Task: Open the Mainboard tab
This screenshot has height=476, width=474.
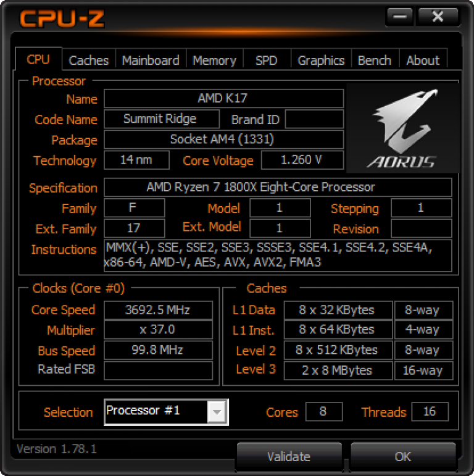Action: (x=151, y=60)
